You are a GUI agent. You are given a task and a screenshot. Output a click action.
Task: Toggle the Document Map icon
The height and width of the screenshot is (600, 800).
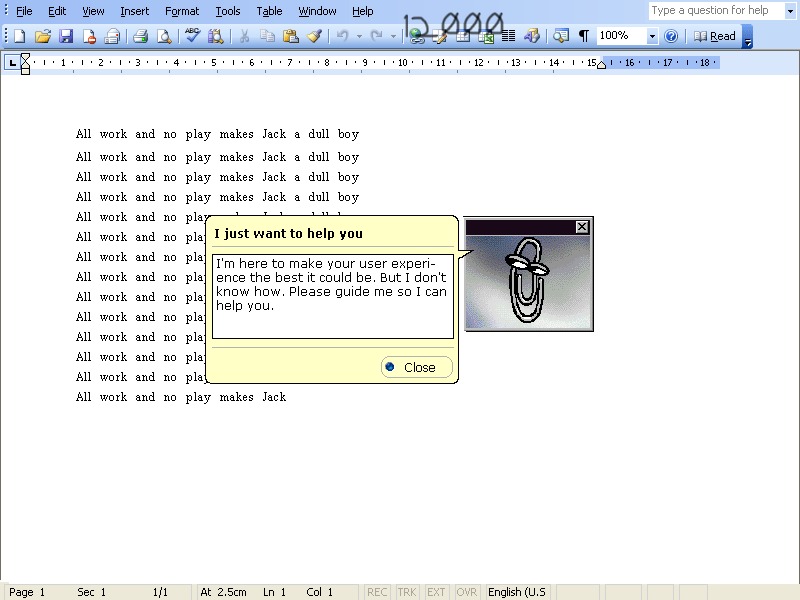[x=561, y=36]
